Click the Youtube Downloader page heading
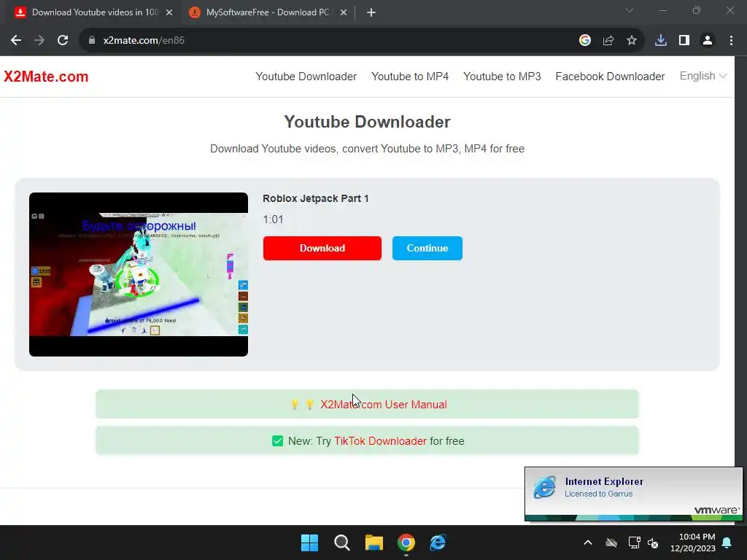Image resolution: width=747 pixels, height=560 pixels. pos(368,122)
